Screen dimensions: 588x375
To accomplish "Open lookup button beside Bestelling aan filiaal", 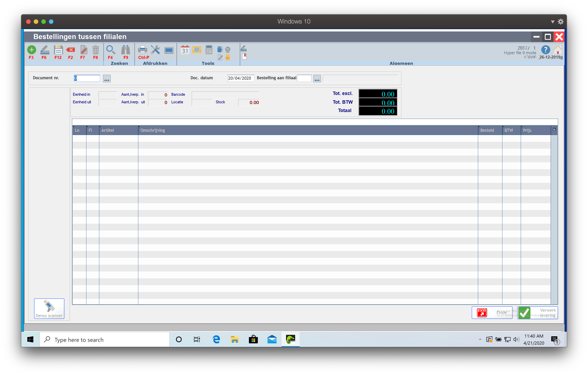I will [317, 78].
